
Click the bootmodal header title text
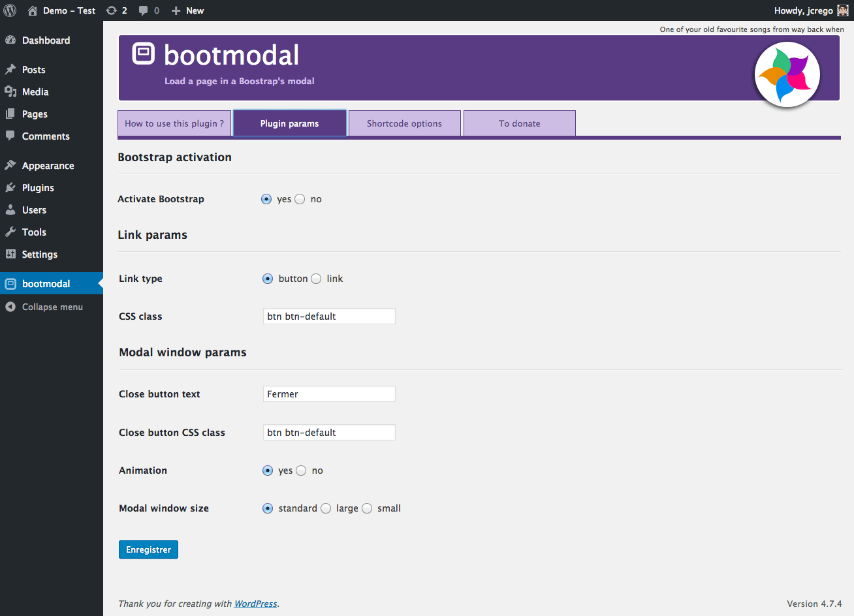point(231,55)
